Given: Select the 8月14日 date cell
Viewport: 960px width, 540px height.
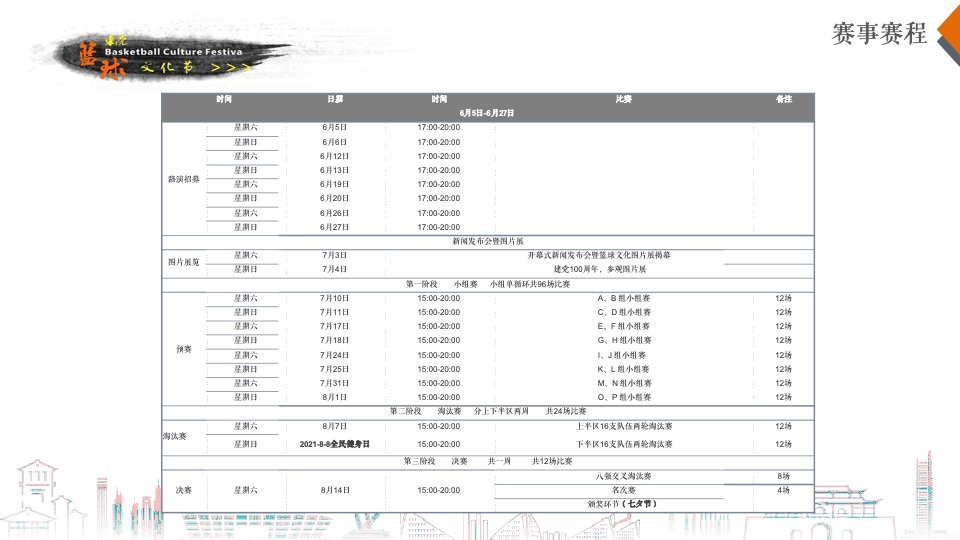Looking at the screenshot, I should [x=336, y=490].
